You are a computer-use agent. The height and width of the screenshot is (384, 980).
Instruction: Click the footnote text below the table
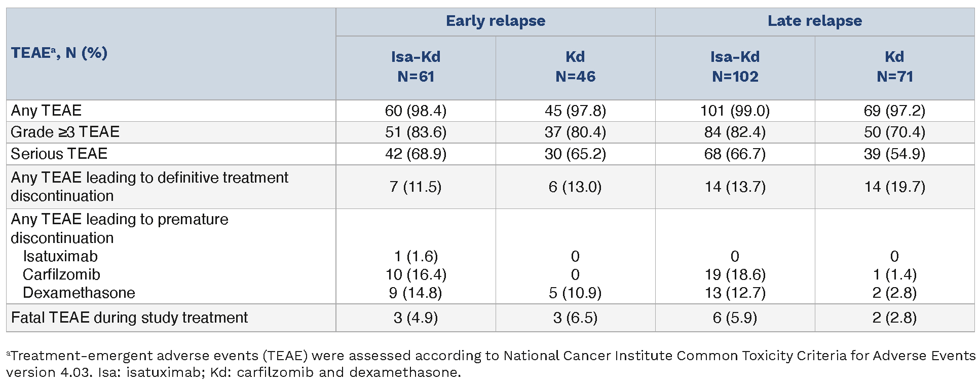(x=489, y=364)
